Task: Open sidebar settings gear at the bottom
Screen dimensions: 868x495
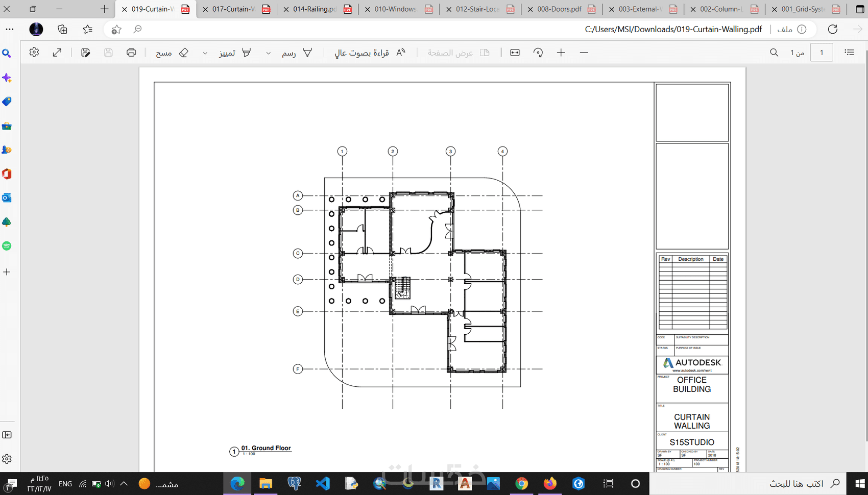Action: pos(7,459)
